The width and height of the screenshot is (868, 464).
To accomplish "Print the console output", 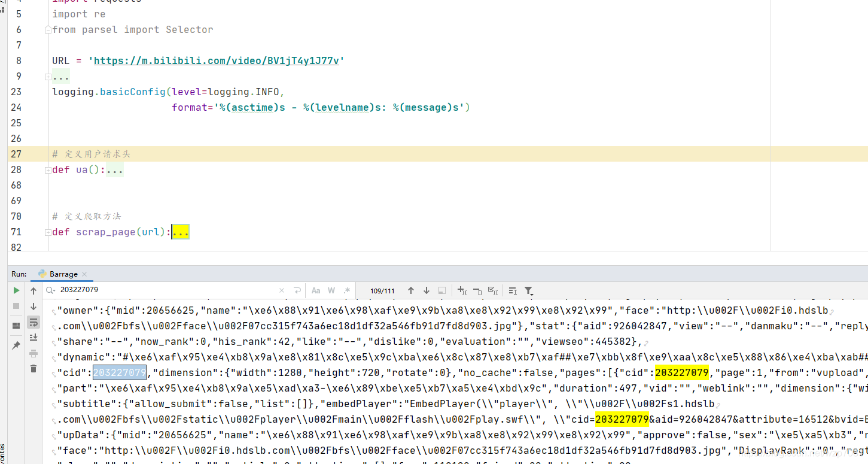I will [x=33, y=353].
